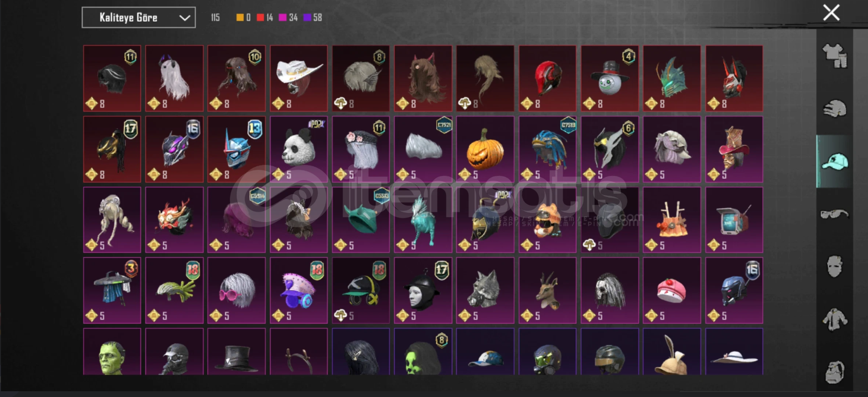Filter by red rarity count 14
Screen dimensions: 868x397
[265, 18]
